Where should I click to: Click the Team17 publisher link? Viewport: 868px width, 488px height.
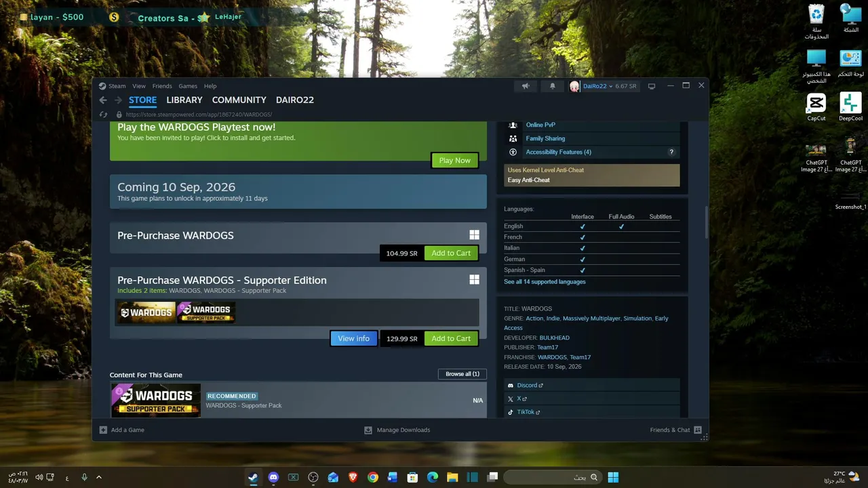pos(547,348)
